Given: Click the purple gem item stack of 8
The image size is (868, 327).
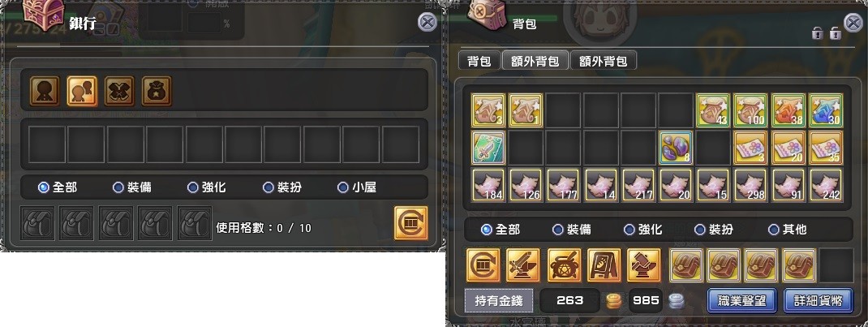Looking at the screenshot, I should point(675,148).
